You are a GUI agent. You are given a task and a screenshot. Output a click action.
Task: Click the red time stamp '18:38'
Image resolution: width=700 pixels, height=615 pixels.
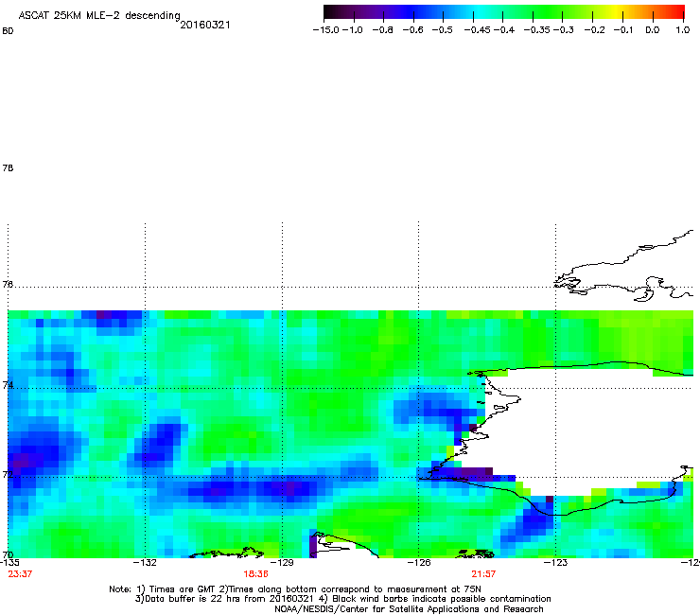pyautogui.click(x=255, y=574)
